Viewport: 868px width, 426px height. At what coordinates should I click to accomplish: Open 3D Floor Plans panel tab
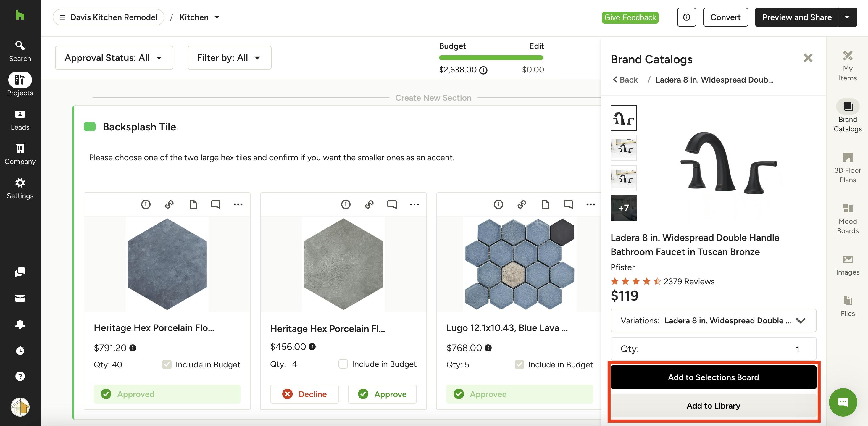tap(848, 168)
